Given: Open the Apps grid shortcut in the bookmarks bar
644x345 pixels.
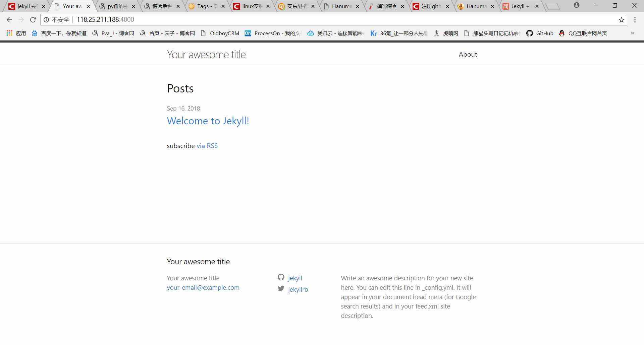Looking at the screenshot, I should [x=16, y=33].
